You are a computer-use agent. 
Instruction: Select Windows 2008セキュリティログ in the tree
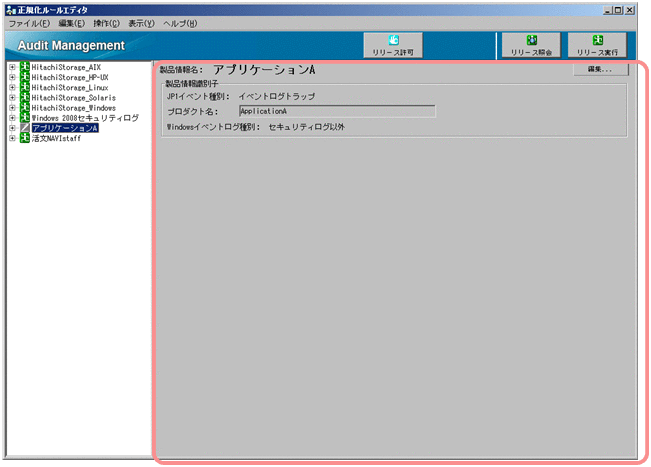(x=85, y=118)
